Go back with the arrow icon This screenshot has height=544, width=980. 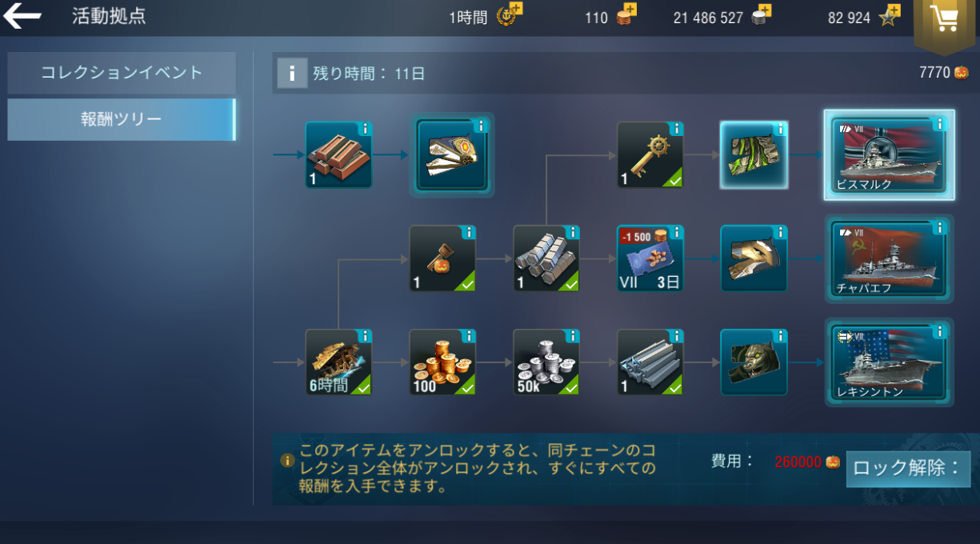click(22, 16)
